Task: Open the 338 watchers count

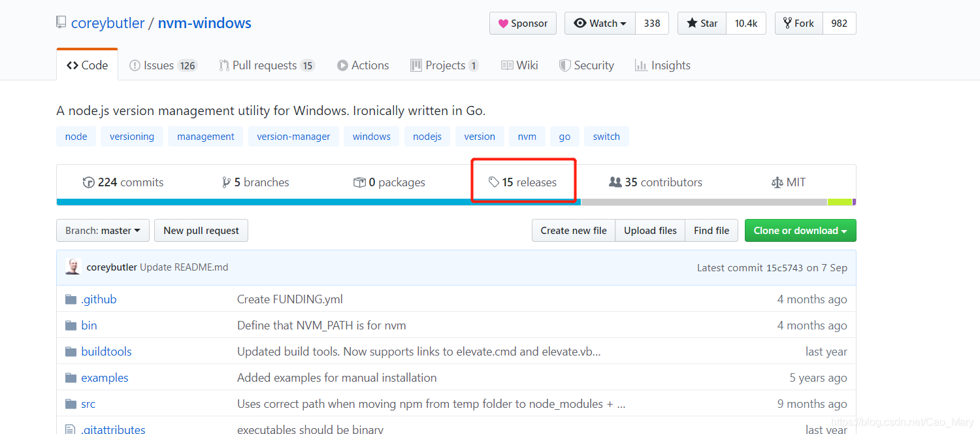Action: tap(652, 24)
